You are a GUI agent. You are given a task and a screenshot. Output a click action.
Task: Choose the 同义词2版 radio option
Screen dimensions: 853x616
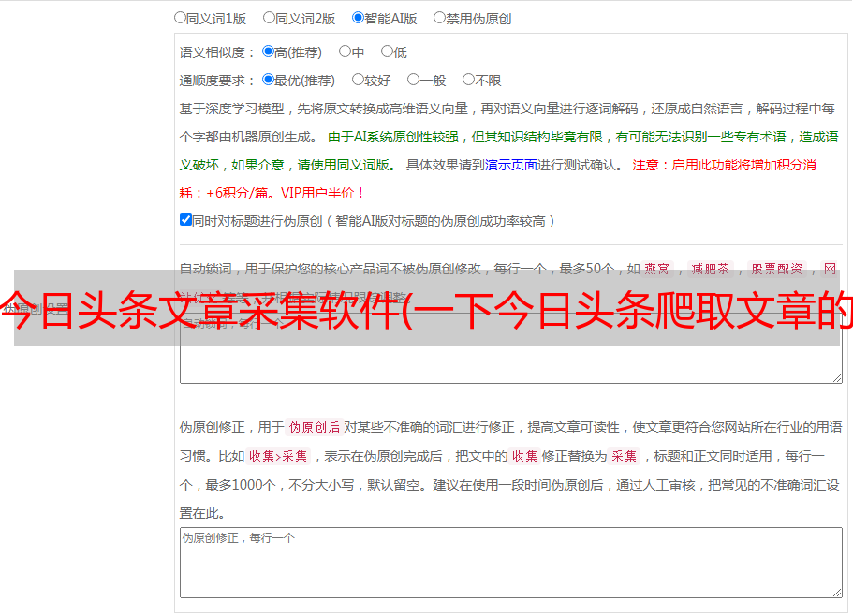(269, 18)
